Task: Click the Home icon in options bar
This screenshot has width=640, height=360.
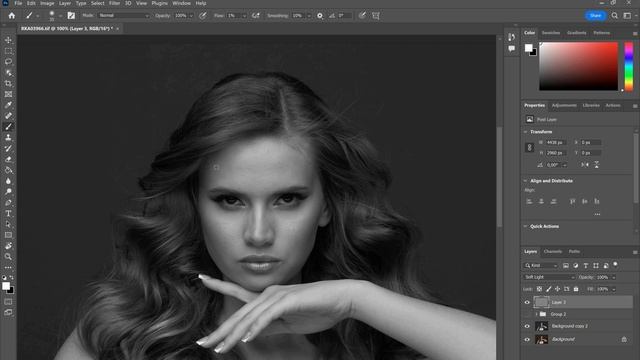Action: point(11,16)
